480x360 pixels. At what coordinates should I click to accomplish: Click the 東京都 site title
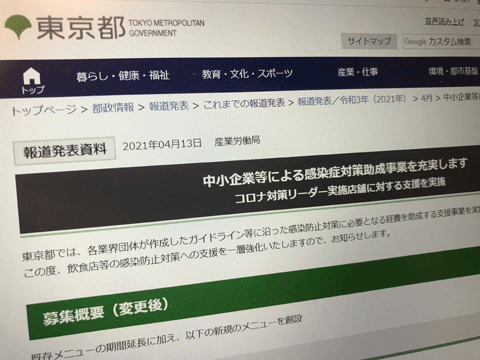point(81,27)
